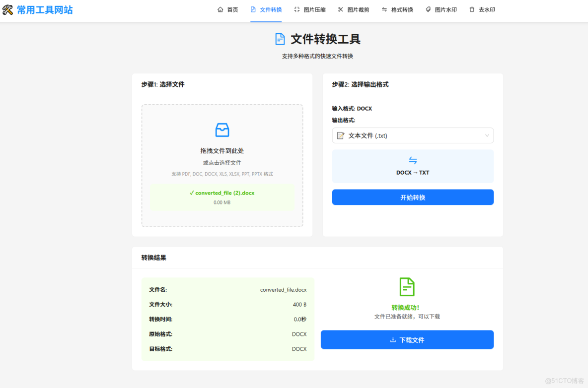588x388 pixels.
Task: Click the document icon next to 文件转换工具 title
Action: [x=281, y=40]
